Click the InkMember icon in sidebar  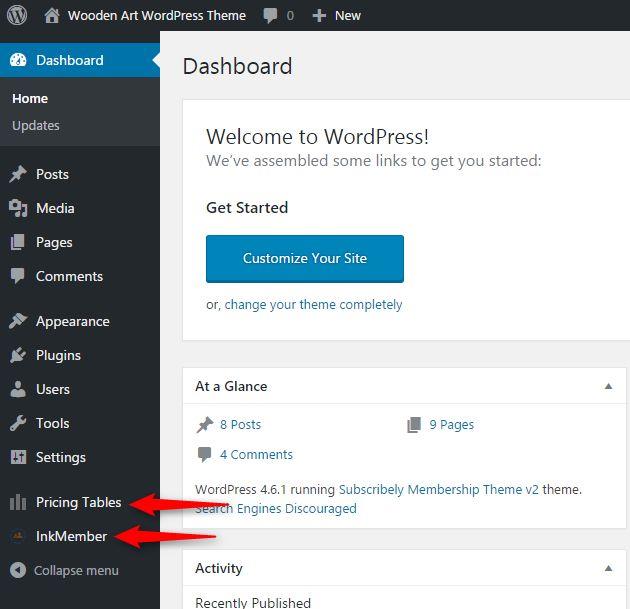(18, 536)
